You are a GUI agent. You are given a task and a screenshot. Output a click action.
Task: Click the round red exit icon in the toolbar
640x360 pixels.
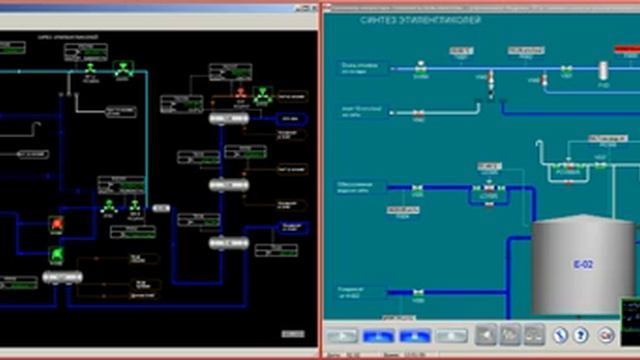(606, 335)
